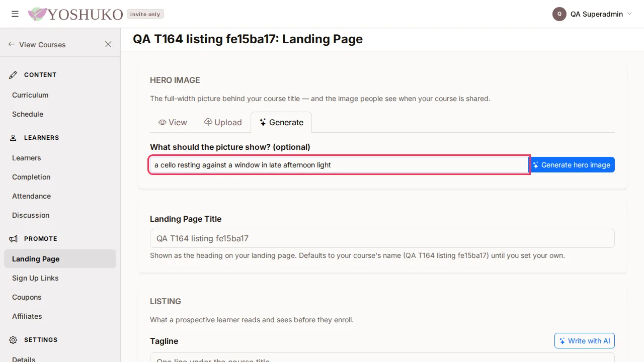644x362 pixels.
Task: Click the Landing Page Title field
Action: point(382,238)
